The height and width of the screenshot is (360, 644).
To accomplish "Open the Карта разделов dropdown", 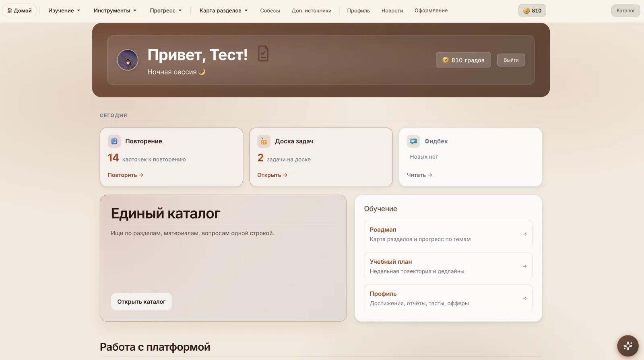I will point(224,10).
